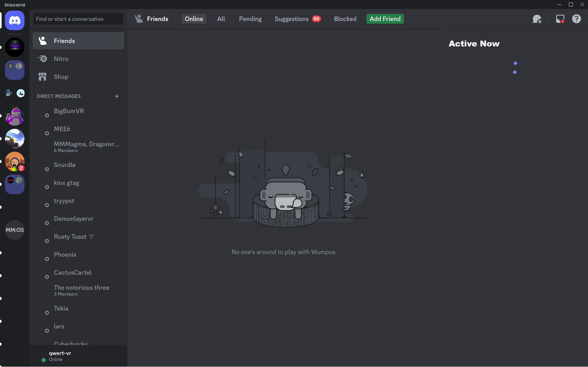Expand the folder above the MM:OS server
This screenshot has height=367, width=588.
point(14,184)
